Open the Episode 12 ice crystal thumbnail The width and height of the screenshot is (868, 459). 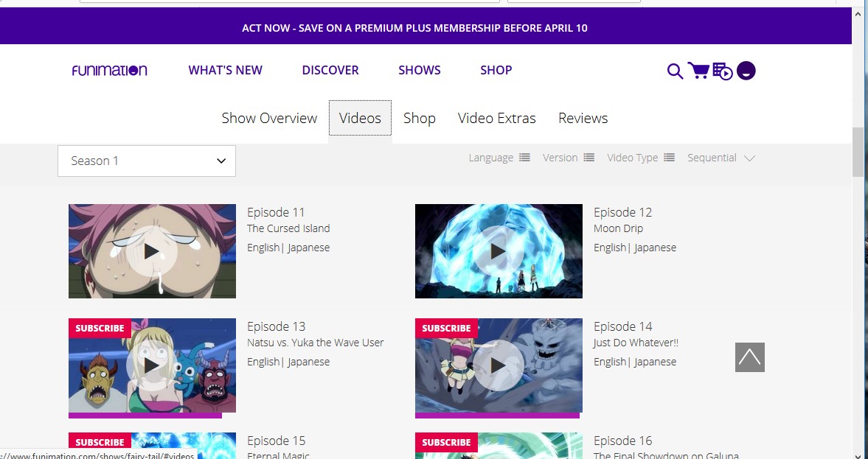[x=499, y=251]
